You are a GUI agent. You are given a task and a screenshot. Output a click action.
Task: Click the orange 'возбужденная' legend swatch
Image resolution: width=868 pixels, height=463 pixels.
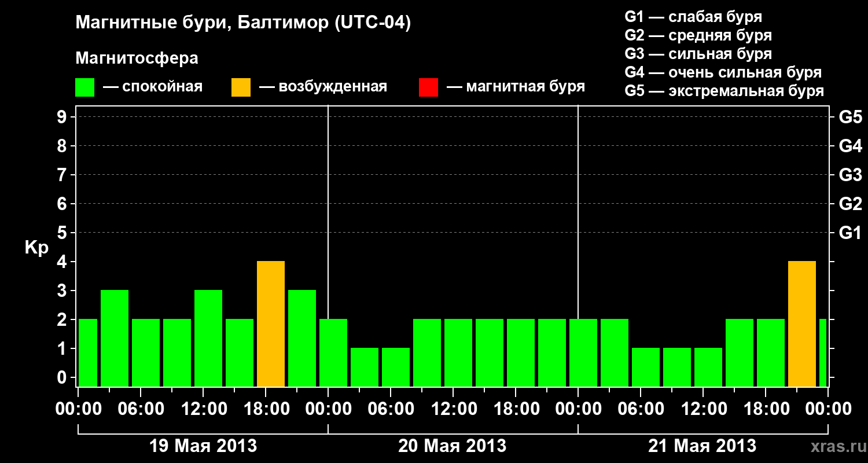coord(241,87)
